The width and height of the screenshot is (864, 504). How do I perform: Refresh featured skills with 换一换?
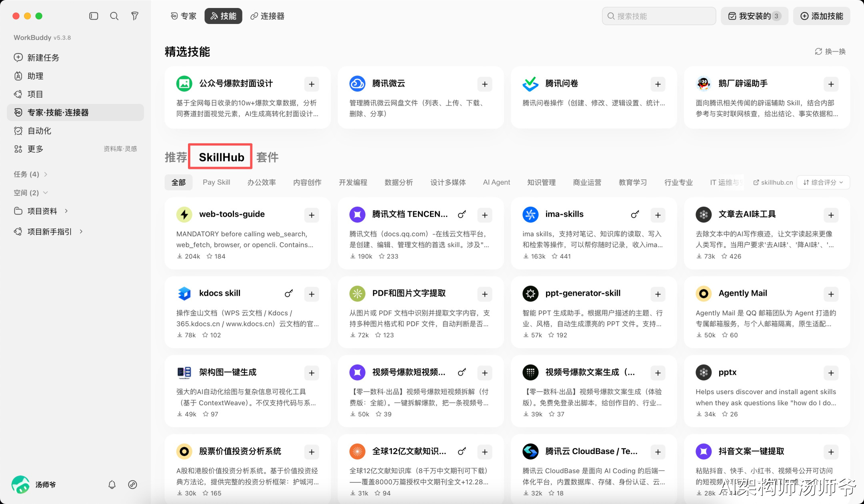point(830,52)
